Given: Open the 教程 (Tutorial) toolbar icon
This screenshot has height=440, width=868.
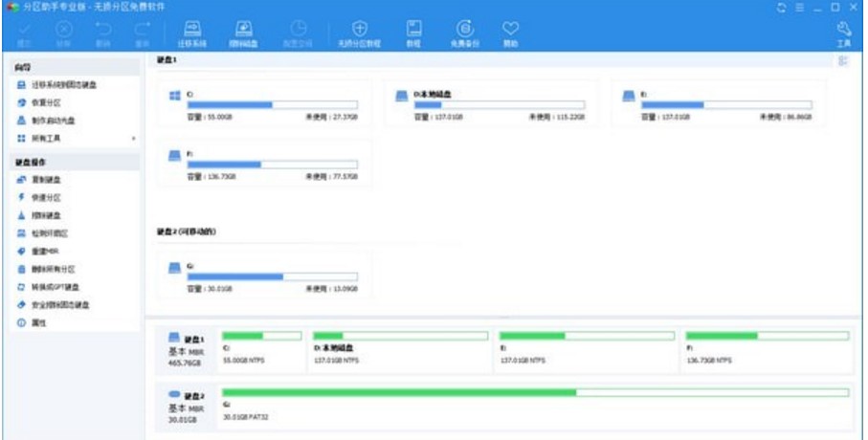Looking at the screenshot, I should [x=413, y=34].
